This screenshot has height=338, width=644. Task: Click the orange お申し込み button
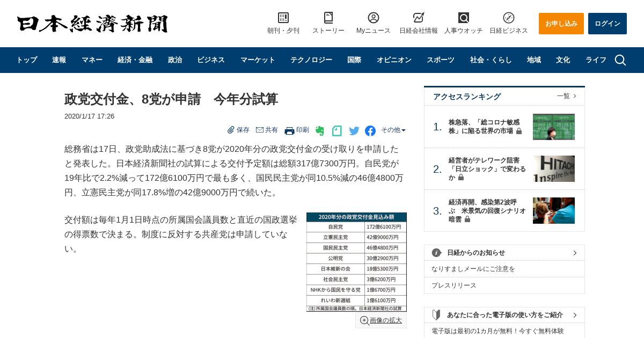pyautogui.click(x=561, y=24)
